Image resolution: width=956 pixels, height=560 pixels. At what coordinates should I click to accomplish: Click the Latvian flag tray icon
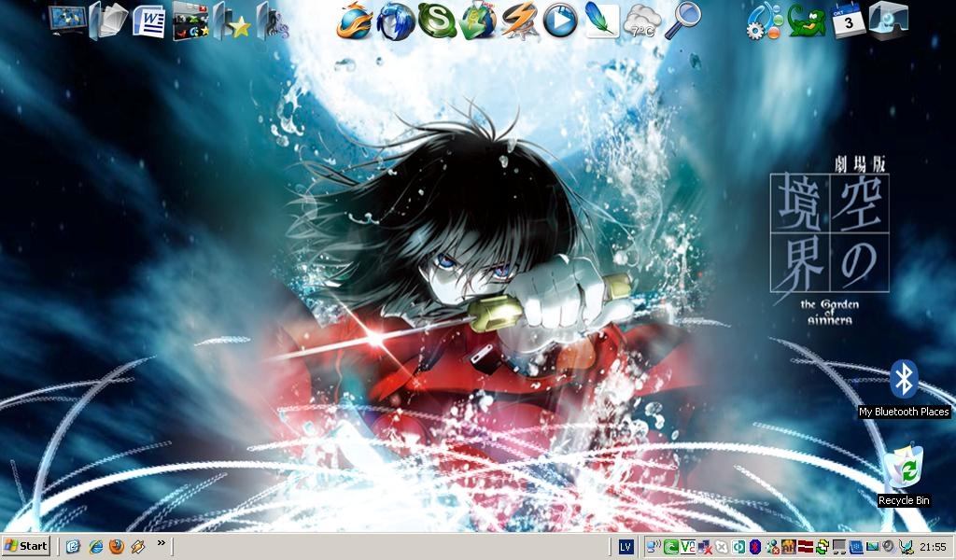pyautogui.click(x=806, y=547)
